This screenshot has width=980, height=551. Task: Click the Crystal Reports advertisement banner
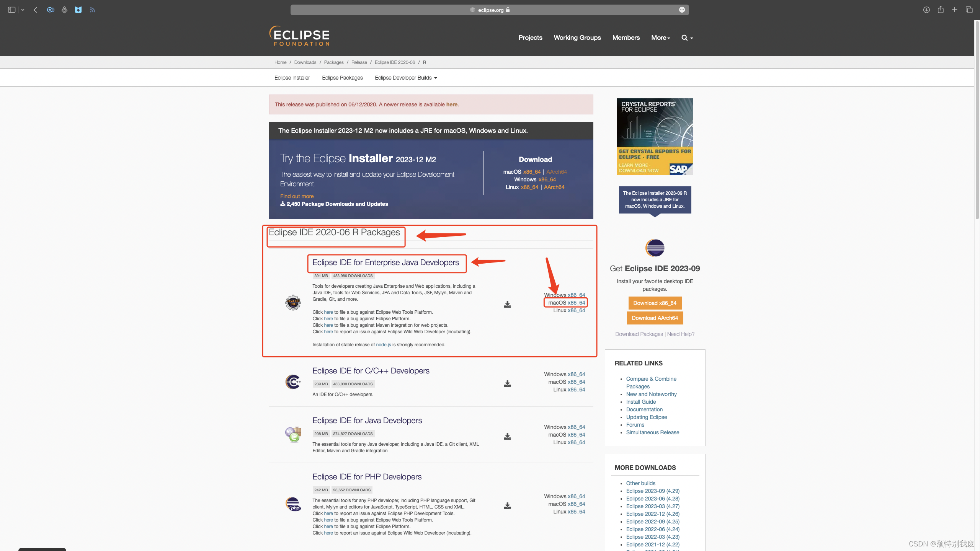point(655,137)
